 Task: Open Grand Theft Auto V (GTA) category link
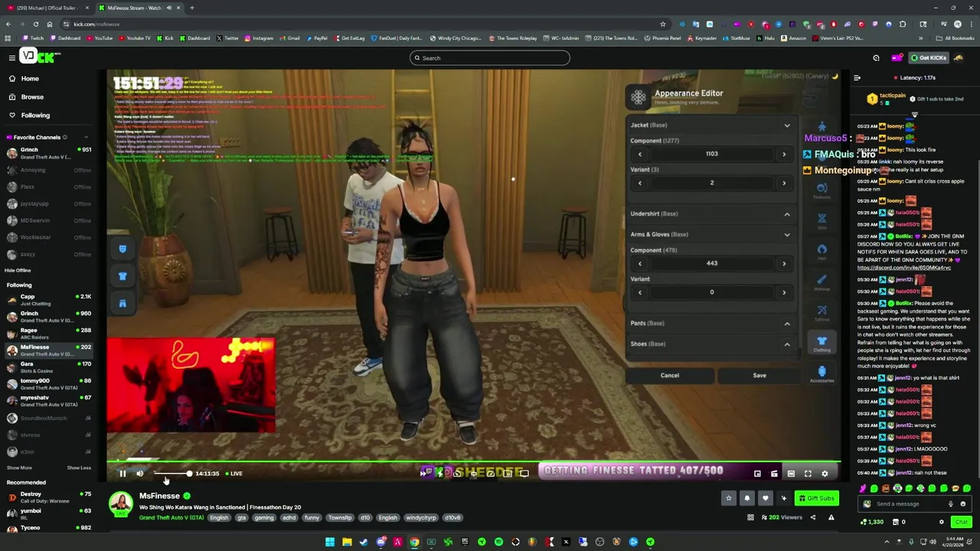[x=171, y=518]
